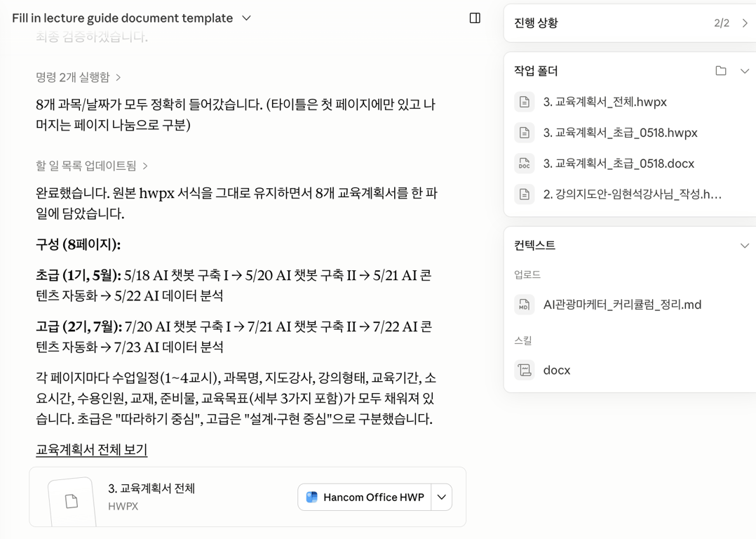Open the 3. 교육계획서 전체 file thumbnail
Viewport: 756px width, 539px height.
pyautogui.click(x=72, y=501)
